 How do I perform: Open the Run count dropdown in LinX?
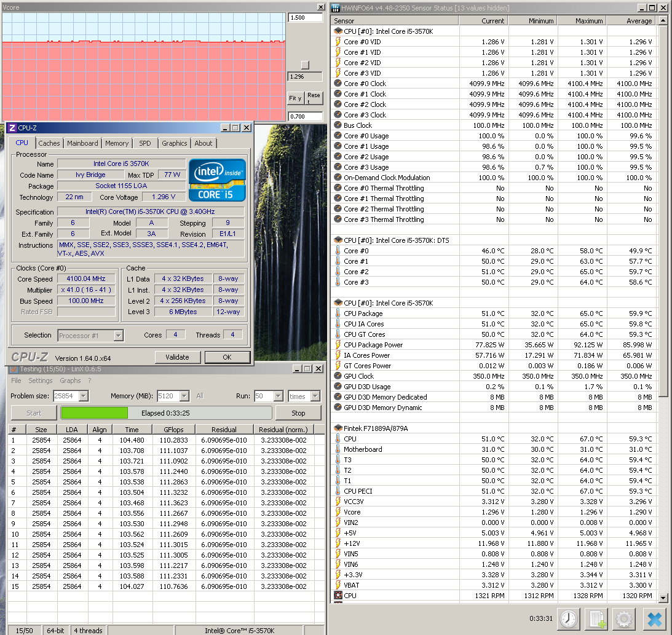(279, 396)
